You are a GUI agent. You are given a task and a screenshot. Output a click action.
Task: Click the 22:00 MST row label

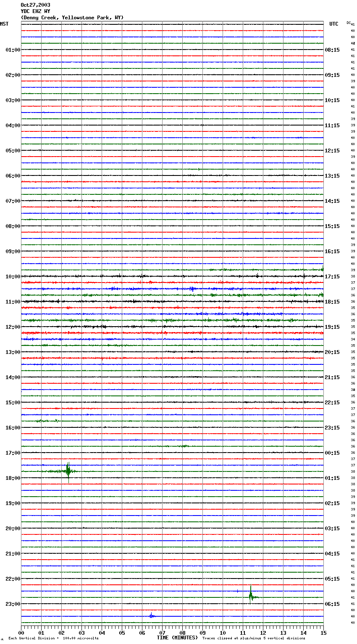13,579
